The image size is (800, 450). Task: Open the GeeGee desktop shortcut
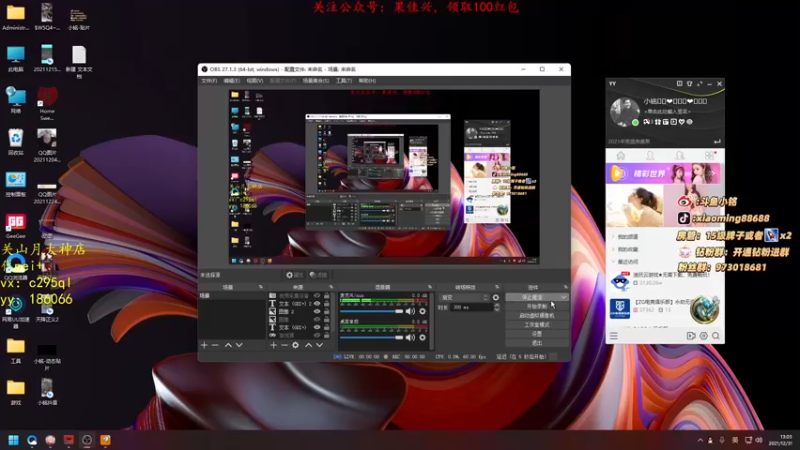(x=16, y=225)
